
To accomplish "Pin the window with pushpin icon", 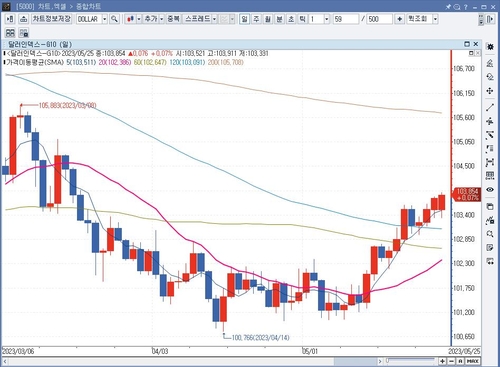I will click(x=448, y=6).
